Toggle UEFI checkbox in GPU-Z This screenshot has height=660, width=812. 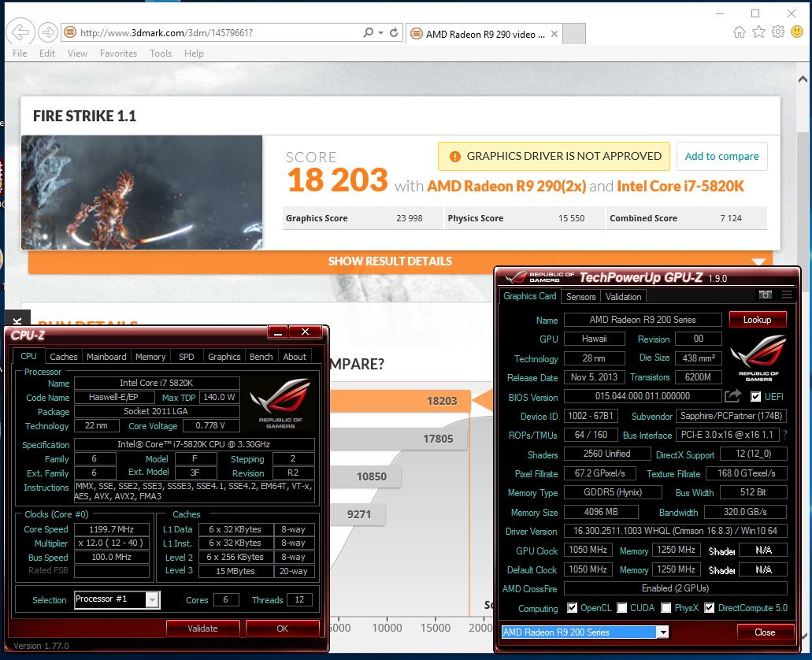pos(755,397)
